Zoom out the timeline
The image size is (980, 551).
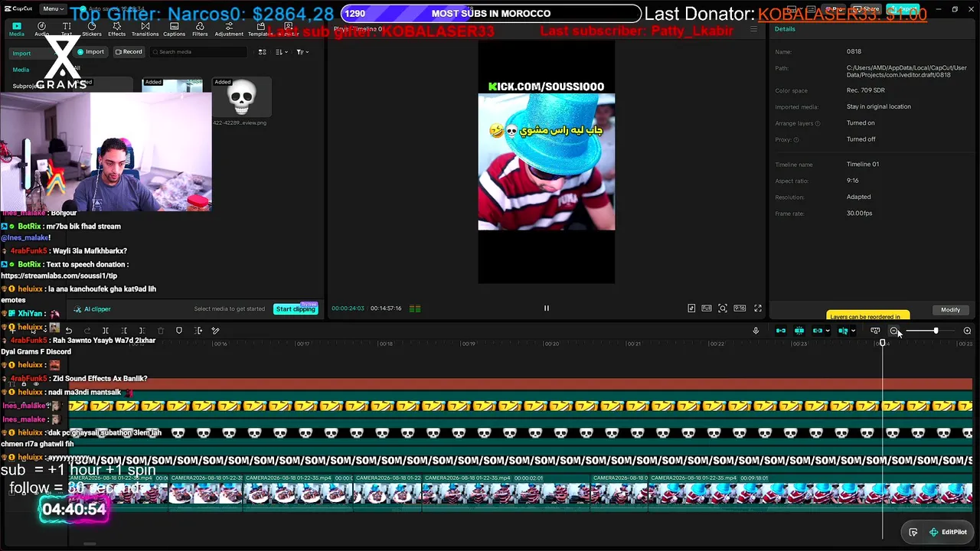tap(893, 331)
